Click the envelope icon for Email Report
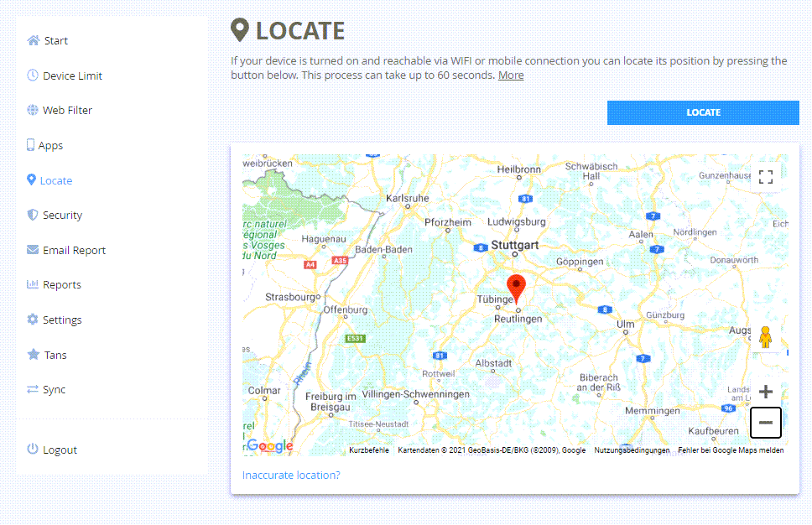 click(x=33, y=250)
